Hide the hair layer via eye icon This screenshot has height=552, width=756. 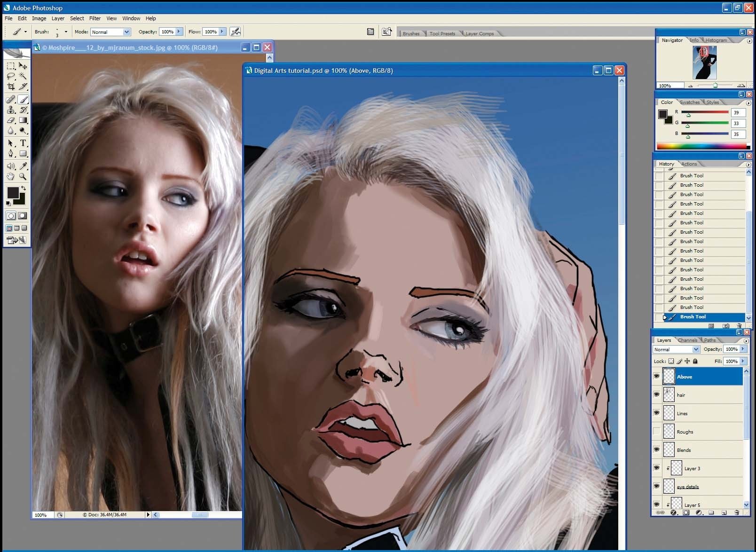coord(657,394)
